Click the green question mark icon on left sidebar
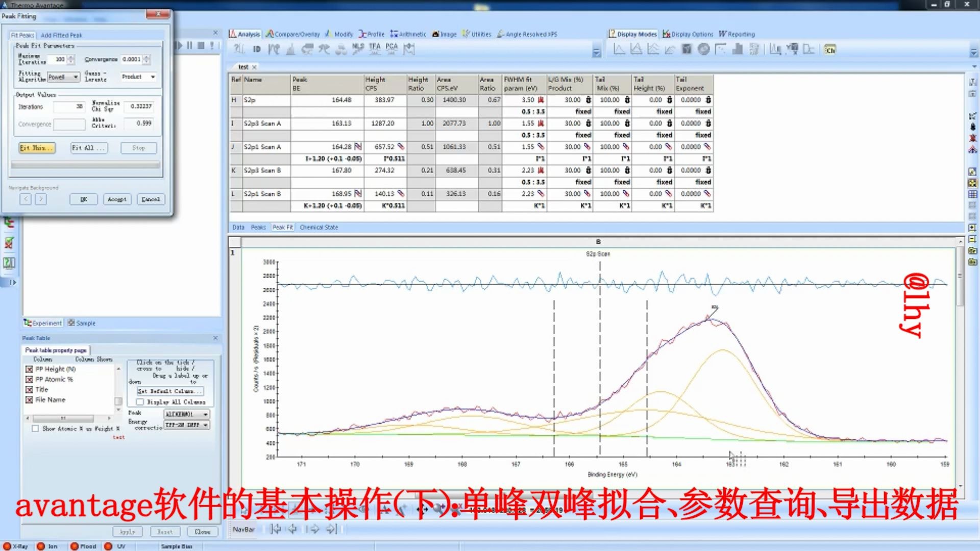980x551 pixels. tap(9, 263)
